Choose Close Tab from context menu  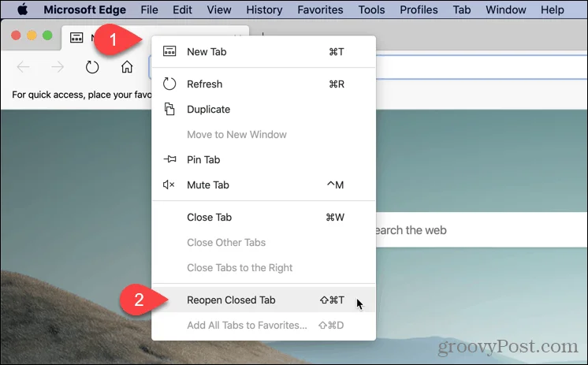click(263, 218)
